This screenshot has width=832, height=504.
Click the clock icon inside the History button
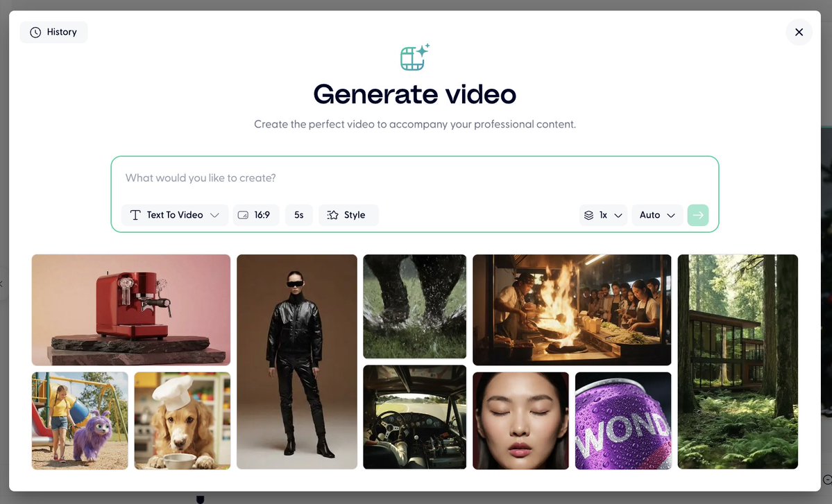[x=34, y=32]
